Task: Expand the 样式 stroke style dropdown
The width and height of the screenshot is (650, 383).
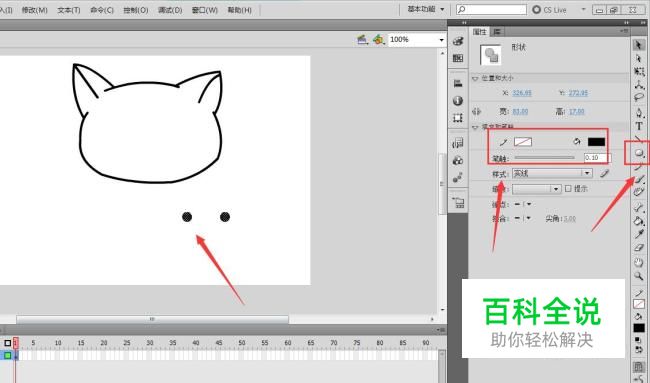Action: coord(552,173)
